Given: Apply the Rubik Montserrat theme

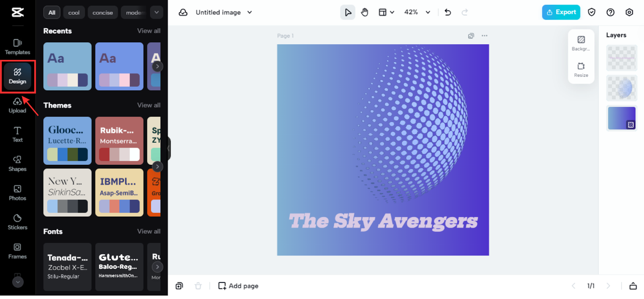Looking at the screenshot, I should (119, 141).
